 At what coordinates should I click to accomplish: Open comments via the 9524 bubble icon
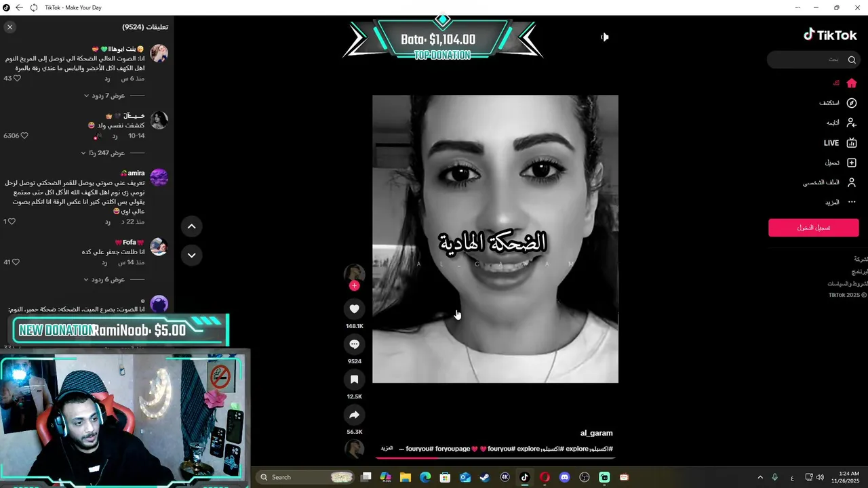point(354,344)
